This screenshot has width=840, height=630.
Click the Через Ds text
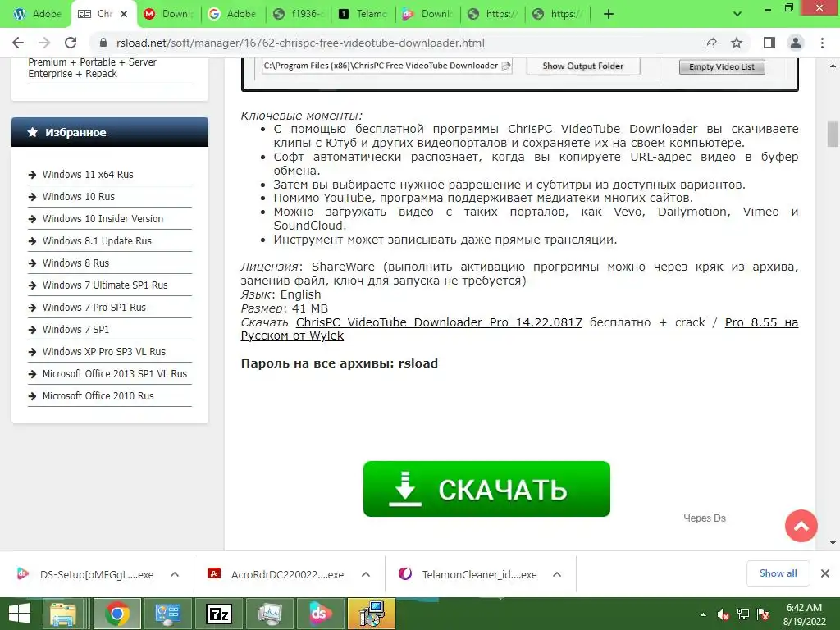point(705,518)
